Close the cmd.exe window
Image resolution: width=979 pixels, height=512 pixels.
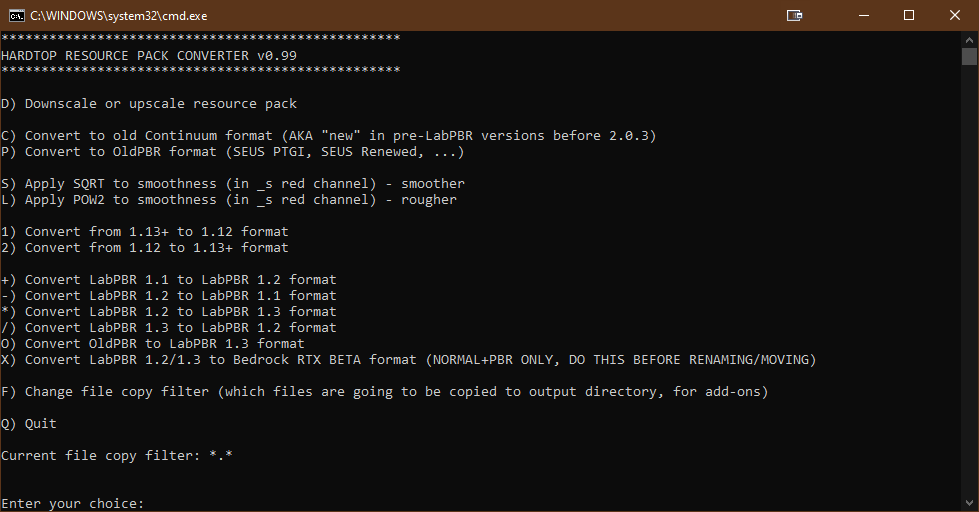click(955, 15)
